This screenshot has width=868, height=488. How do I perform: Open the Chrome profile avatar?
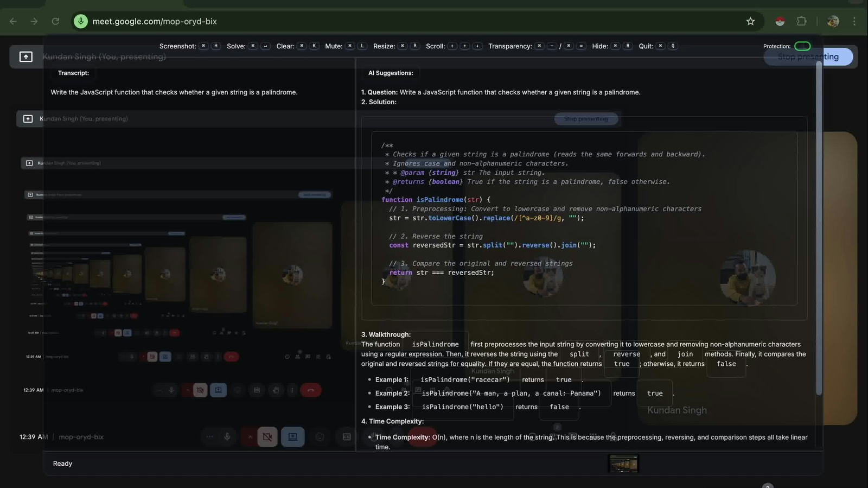[833, 21]
